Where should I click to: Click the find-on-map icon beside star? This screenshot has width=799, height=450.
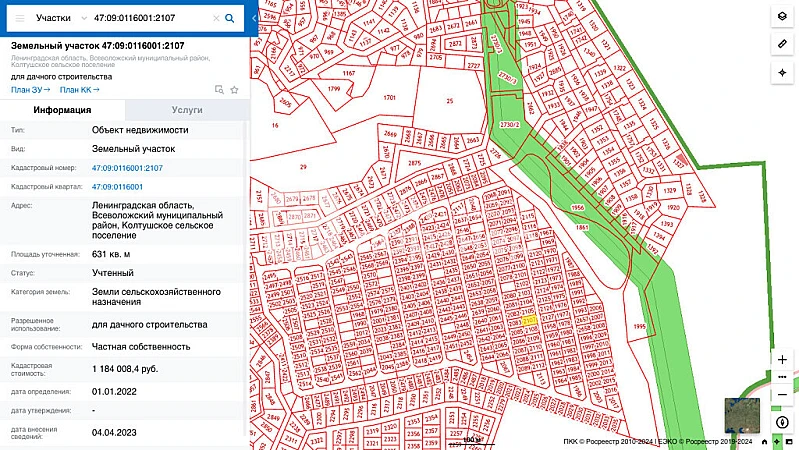click(x=219, y=90)
